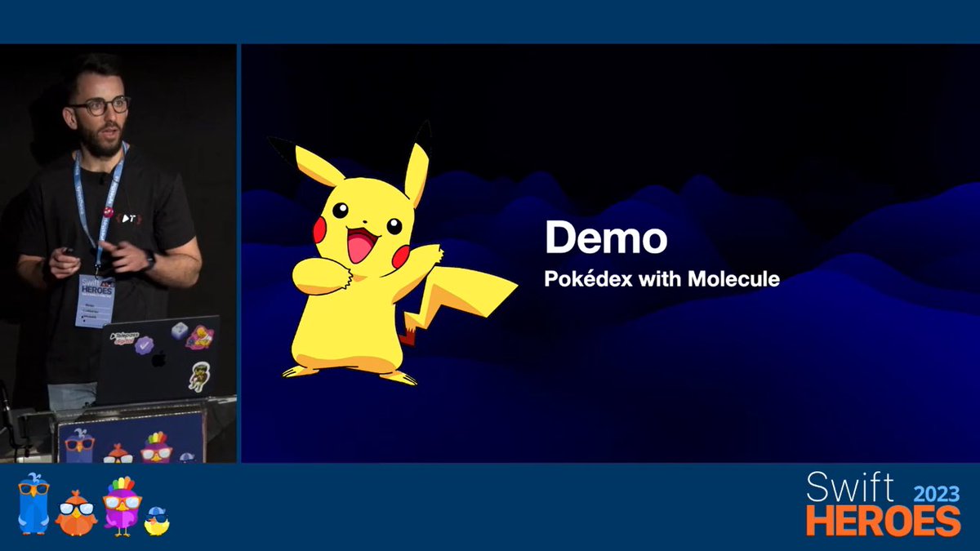The width and height of the screenshot is (980, 551).
Task: Click the purple rainbow-haired bird in the footer
Action: pyautogui.click(x=122, y=506)
